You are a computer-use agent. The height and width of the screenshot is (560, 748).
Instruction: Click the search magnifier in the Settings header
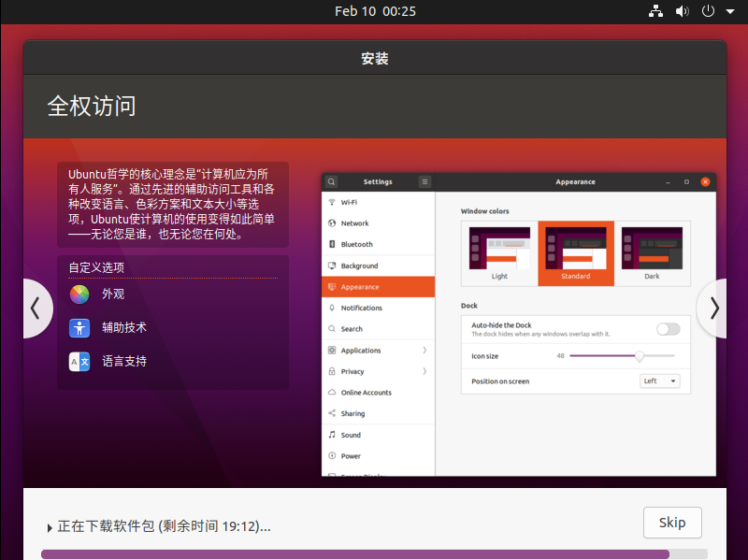click(x=331, y=181)
